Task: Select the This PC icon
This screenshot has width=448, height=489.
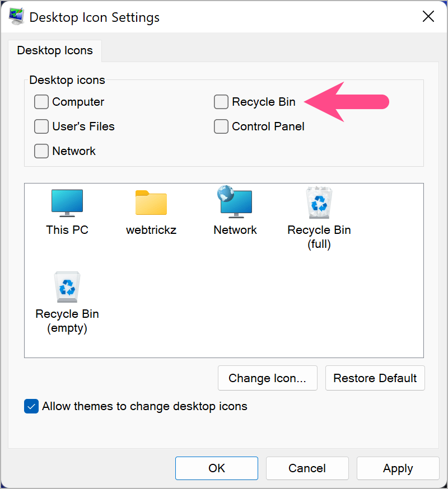Action: [x=67, y=203]
